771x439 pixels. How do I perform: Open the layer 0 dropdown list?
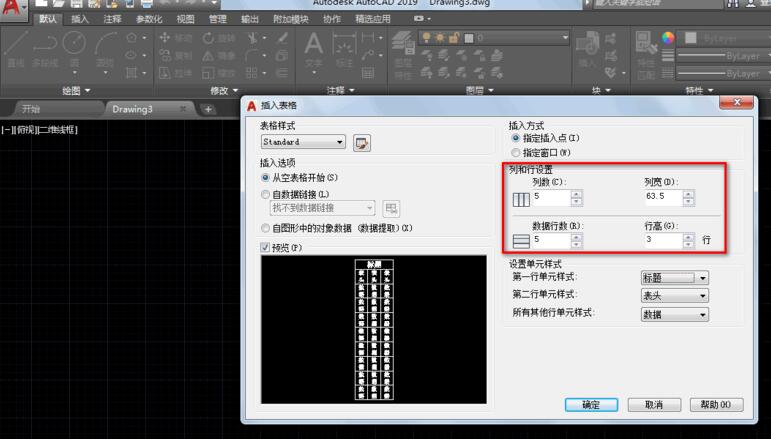pos(565,37)
